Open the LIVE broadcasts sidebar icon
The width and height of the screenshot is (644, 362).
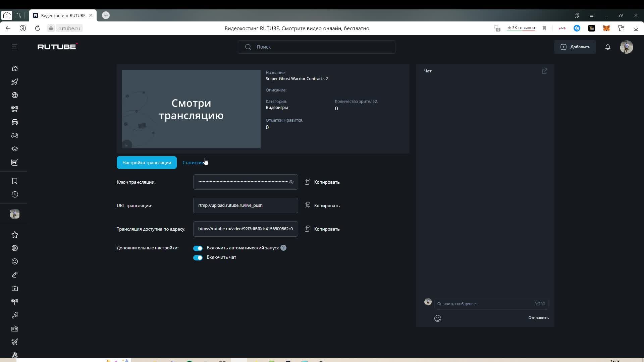pos(14,109)
